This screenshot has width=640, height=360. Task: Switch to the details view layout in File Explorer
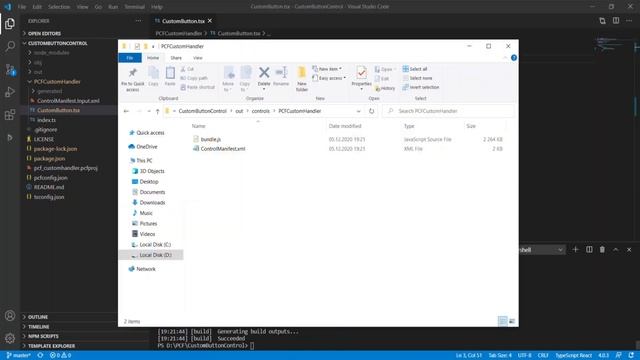tap(503, 321)
